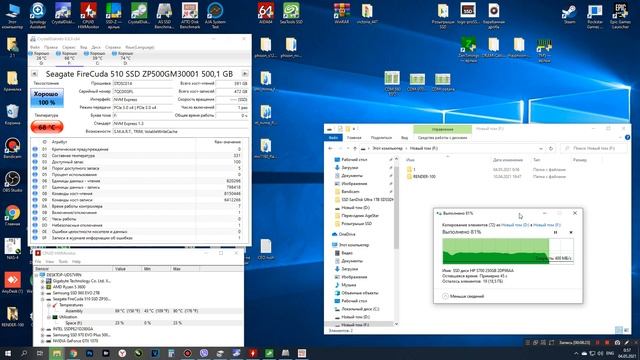Show previous disk in CrystalDiskInfo
Image resolution: width=640 pixels, height=360 pixels.
[34, 74]
